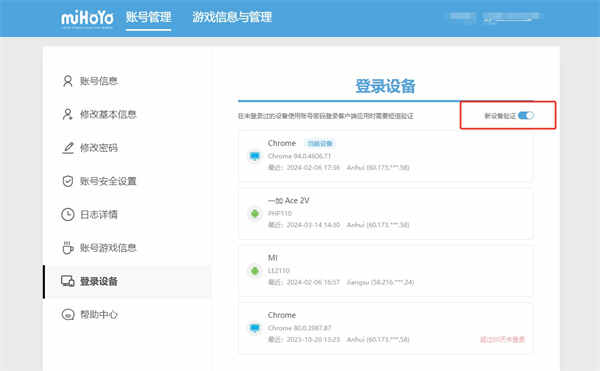Viewport: 600px width, 371px height.
Task: Select the Chrome 94 device card text
Action: (x=299, y=156)
